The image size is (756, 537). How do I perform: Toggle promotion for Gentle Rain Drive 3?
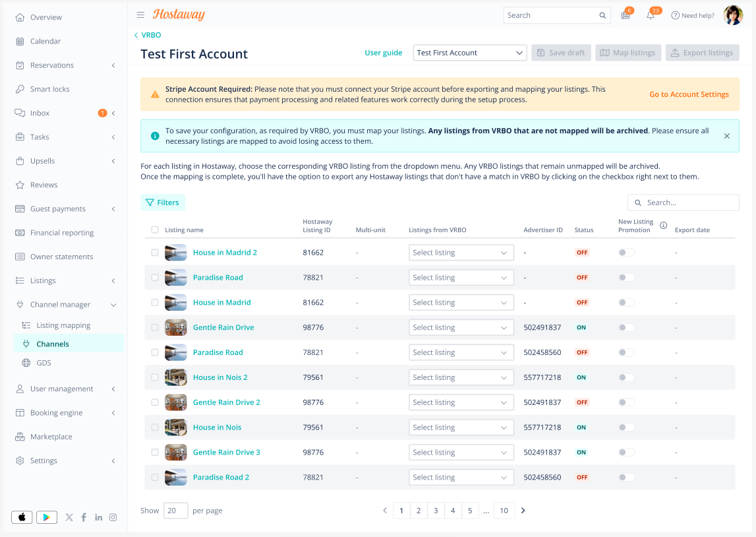(626, 452)
